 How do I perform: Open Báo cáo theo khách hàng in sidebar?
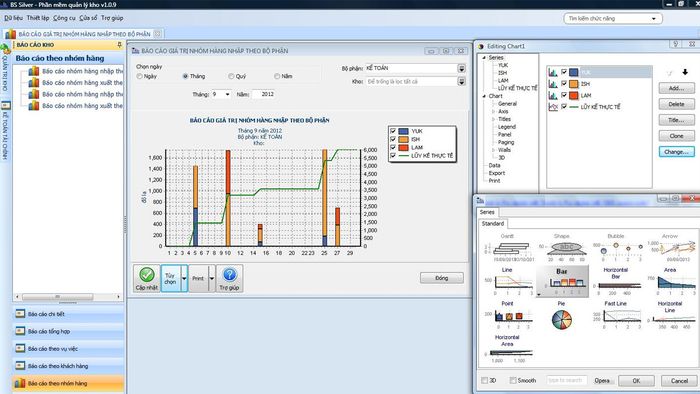[x=68, y=366]
